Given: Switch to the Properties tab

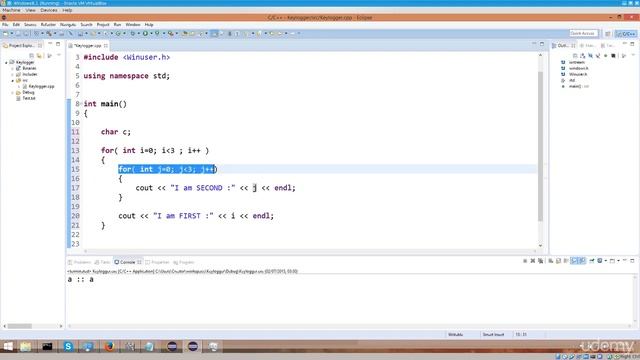Looking at the screenshot, I should tap(157, 262).
